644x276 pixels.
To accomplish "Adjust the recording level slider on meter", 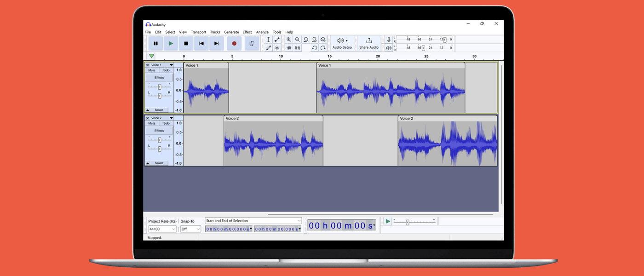I will pos(444,40).
